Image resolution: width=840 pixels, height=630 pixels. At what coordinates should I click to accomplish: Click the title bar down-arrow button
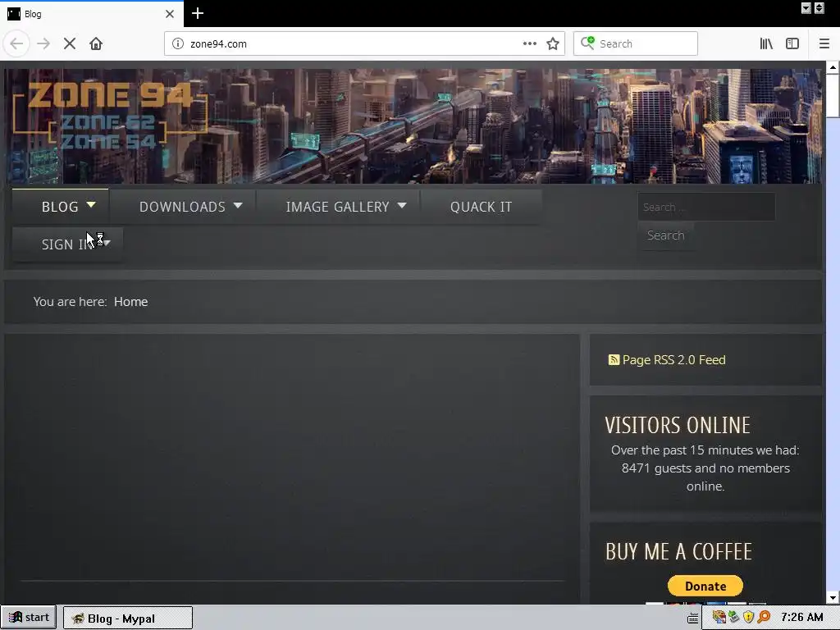tap(806, 8)
